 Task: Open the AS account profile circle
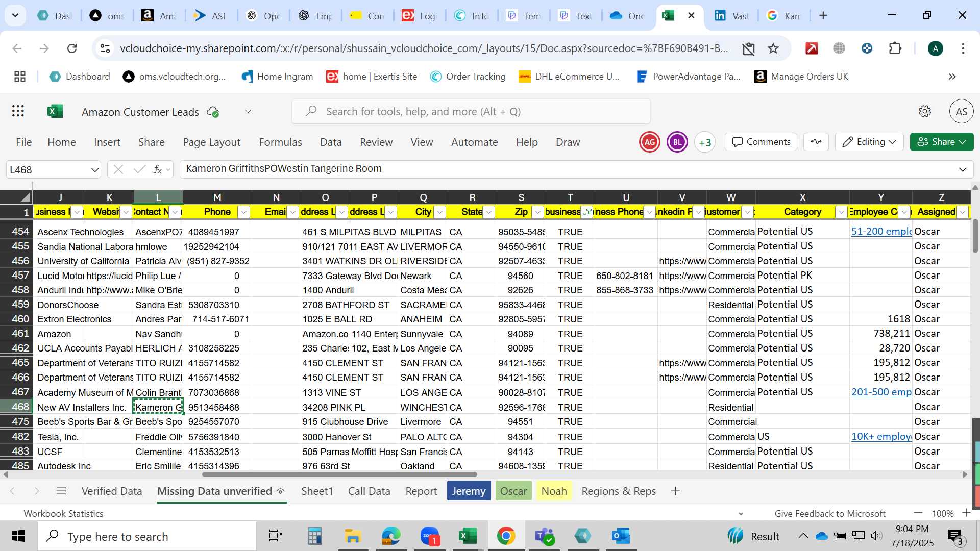(961, 111)
